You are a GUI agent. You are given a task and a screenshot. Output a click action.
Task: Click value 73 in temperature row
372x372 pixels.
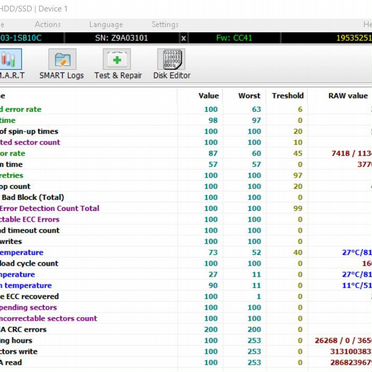click(213, 252)
